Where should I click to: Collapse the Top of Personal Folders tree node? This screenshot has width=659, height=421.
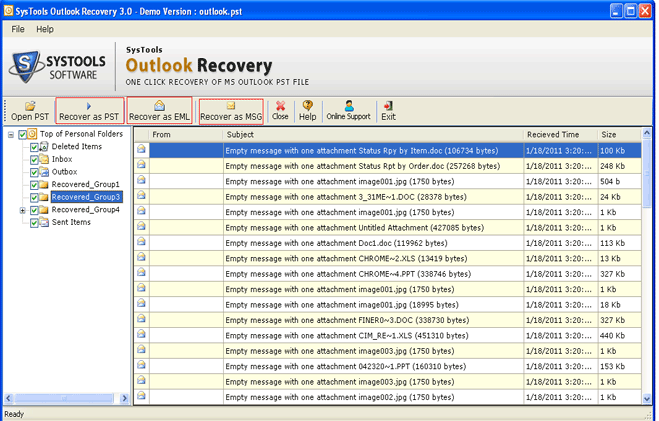pyautogui.click(x=11, y=135)
